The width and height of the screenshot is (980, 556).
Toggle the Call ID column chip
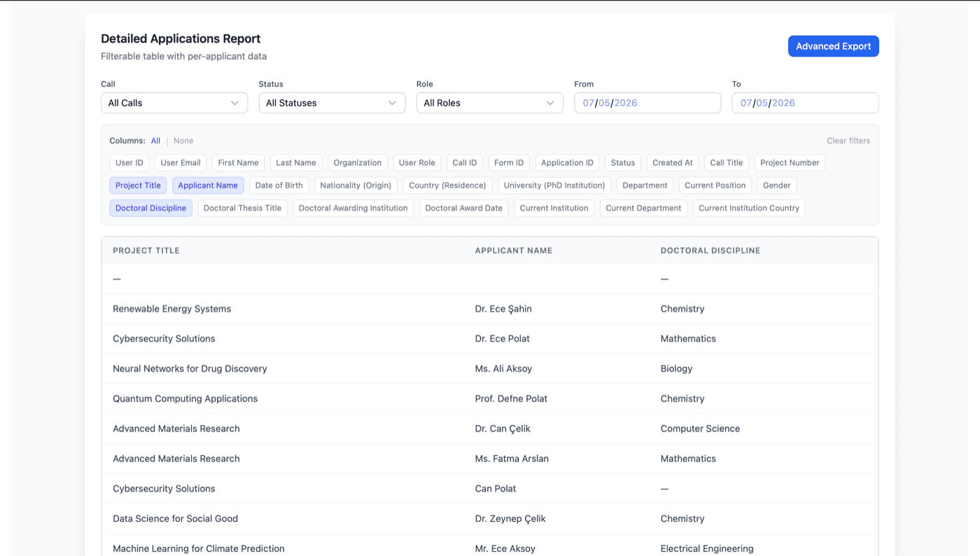pyautogui.click(x=465, y=162)
